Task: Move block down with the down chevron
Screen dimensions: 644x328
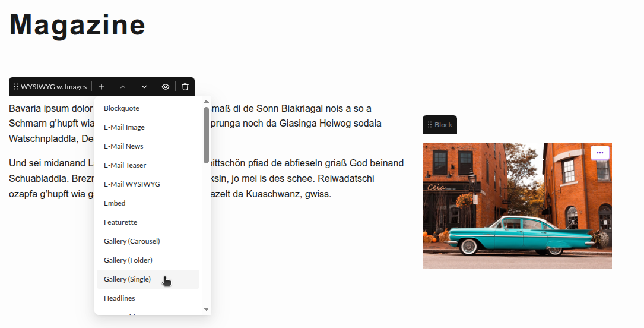Action: click(144, 87)
